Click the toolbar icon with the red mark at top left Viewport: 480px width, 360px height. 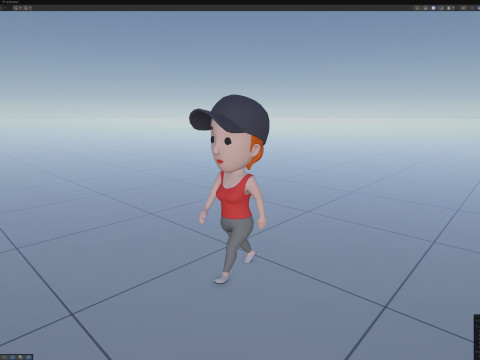(26, 8)
